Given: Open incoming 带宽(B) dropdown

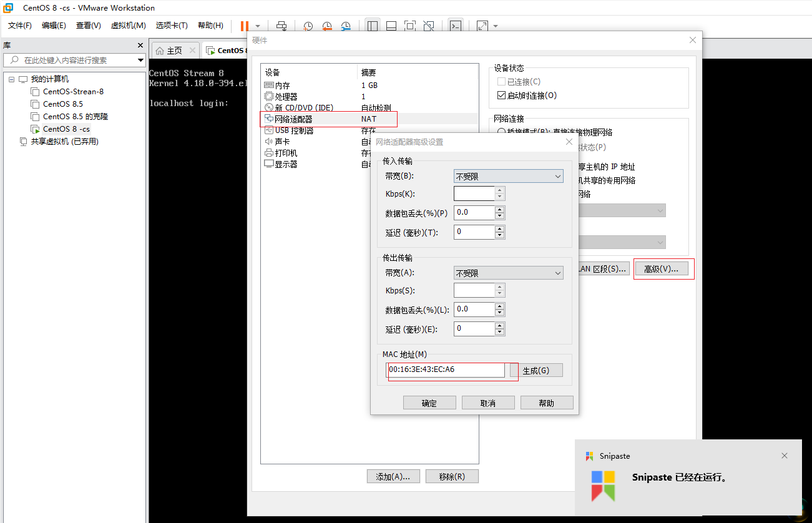Looking at the screenshot, I should tap(508, 177).
